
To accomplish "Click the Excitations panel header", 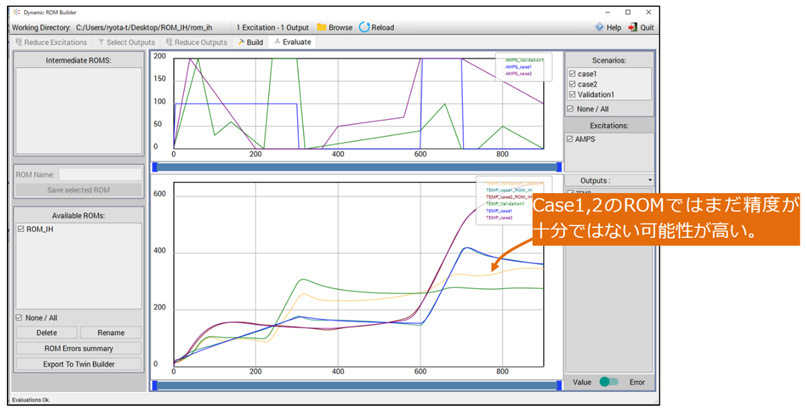I will coord(609,125).
